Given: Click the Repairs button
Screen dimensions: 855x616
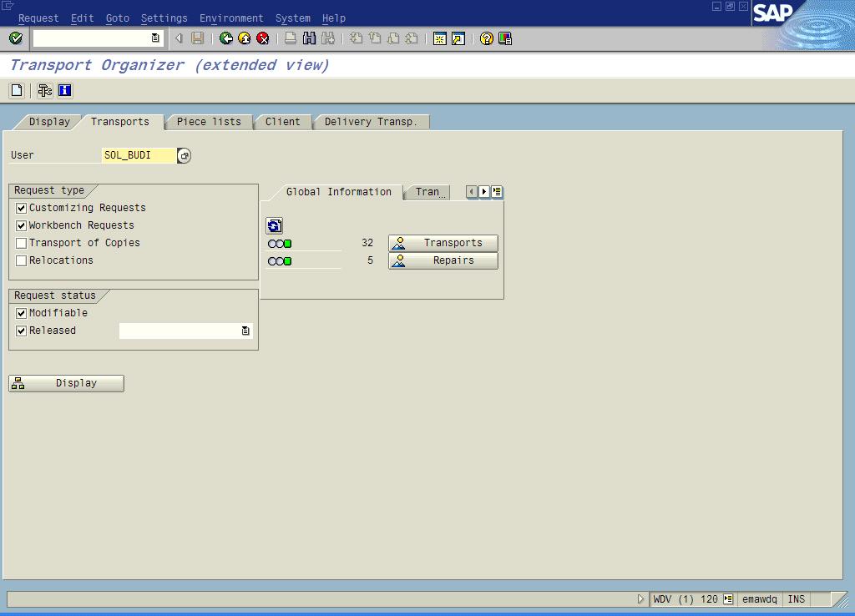Looking at the screenshot, I should 443,260.
